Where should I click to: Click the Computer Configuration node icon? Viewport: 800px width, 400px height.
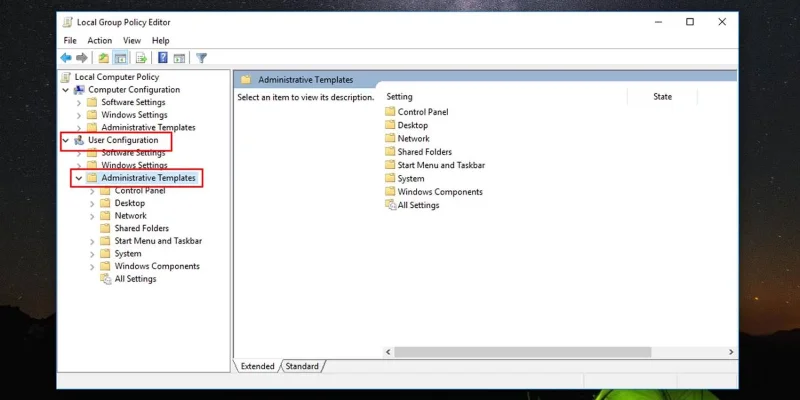(79, 90)
